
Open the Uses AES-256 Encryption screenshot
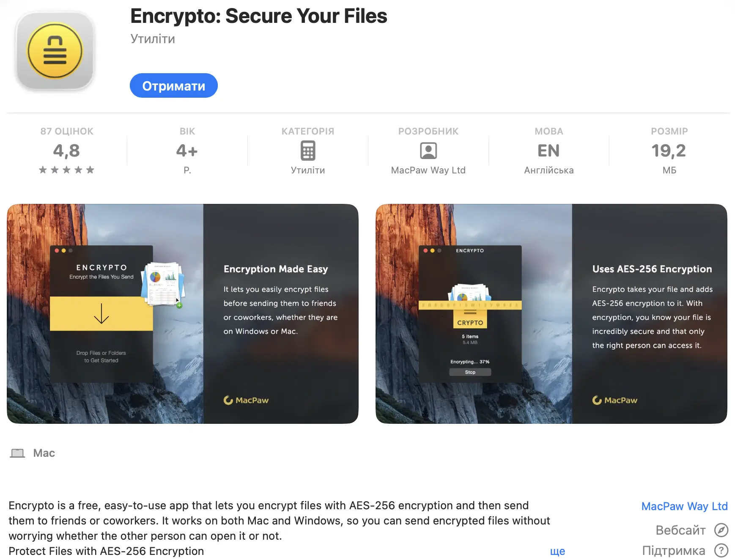[x=551, y=314]
